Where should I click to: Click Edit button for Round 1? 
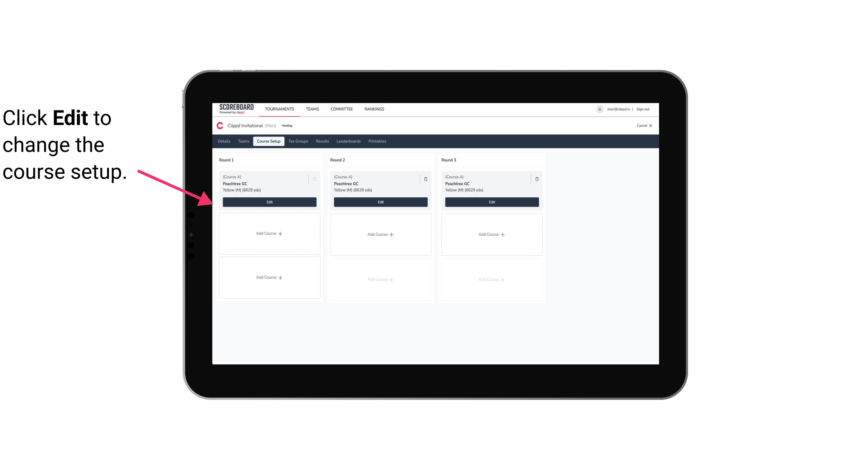(x=269, y=201)
